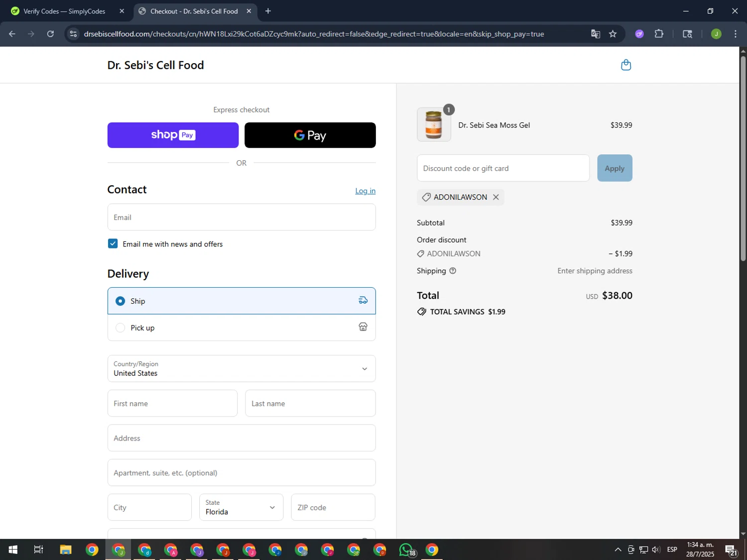
Task: Open the shopping bag cart icon
Action: pyautogui.click(x=626, y=65)
